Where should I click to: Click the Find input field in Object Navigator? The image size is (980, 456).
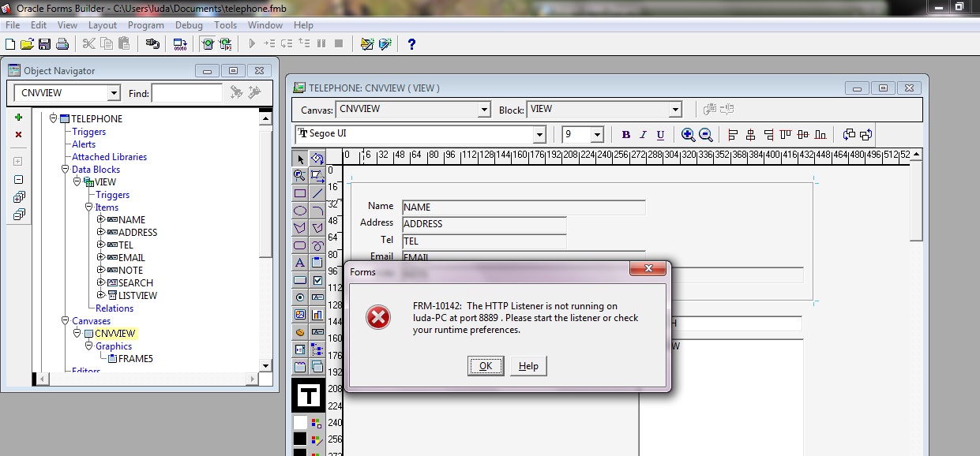coord(186,93)
